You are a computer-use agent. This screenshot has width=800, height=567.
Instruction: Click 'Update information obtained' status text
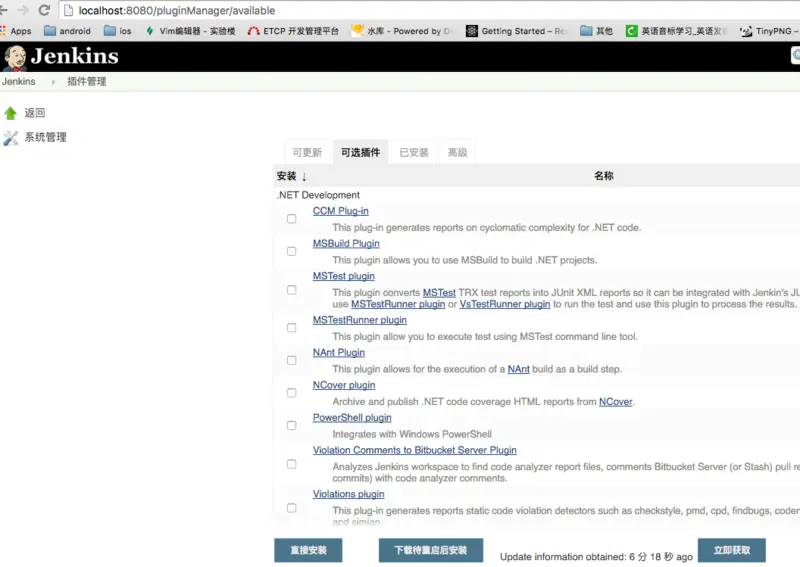tap(596, 557)
